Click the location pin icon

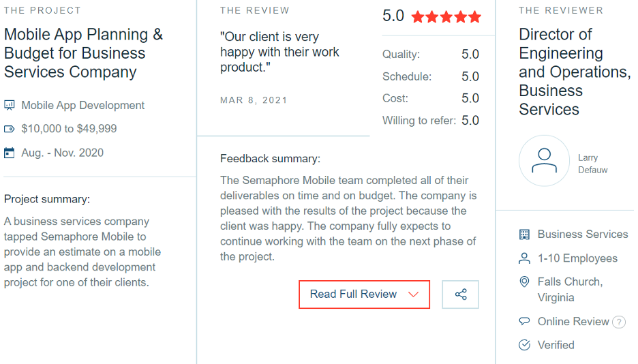point(524,282)
